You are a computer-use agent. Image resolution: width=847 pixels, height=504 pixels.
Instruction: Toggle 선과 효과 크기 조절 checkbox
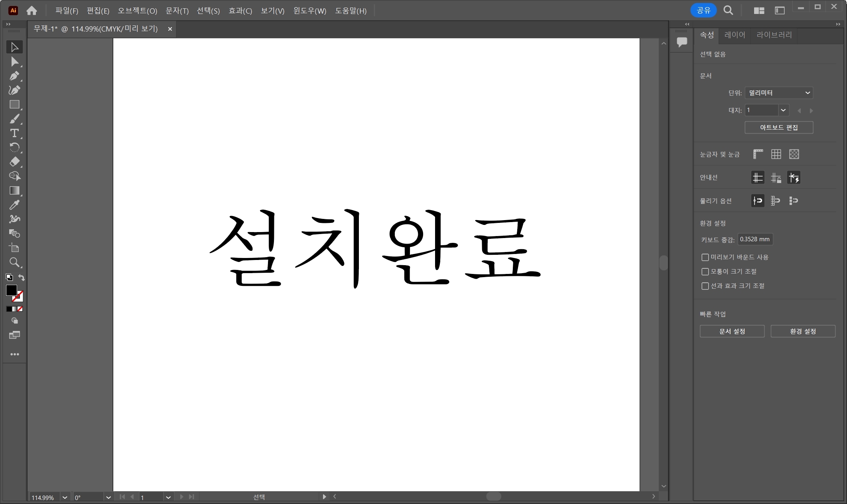(705, 286)
